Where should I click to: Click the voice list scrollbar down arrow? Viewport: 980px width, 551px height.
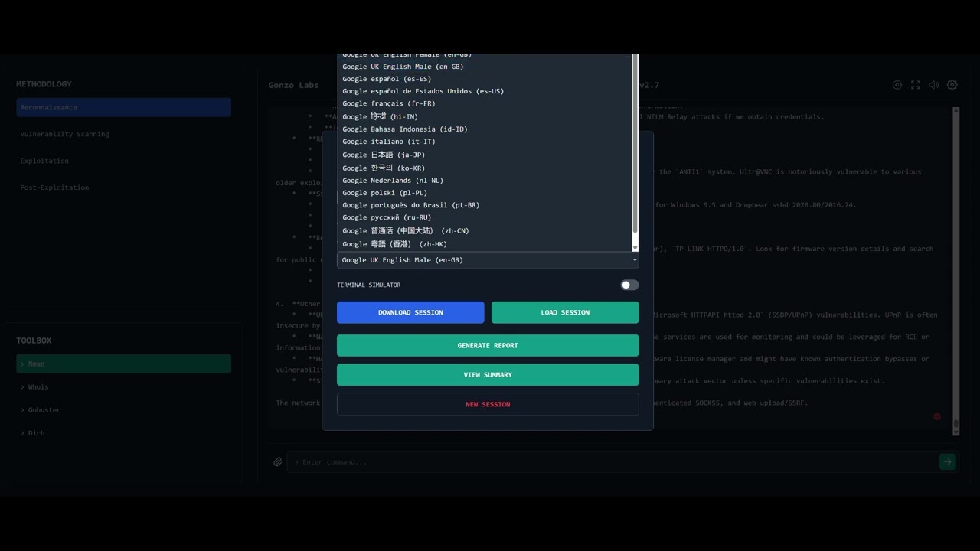[635, 247]
